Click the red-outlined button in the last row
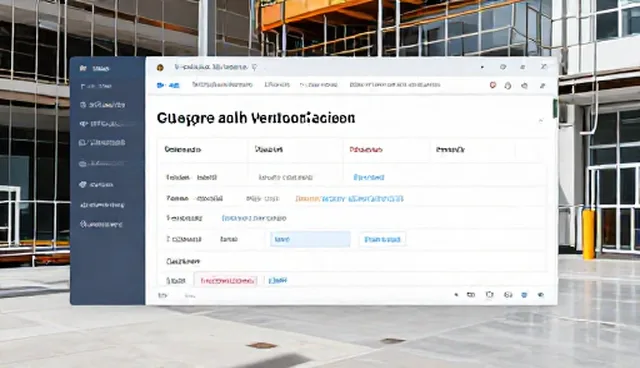Screen dimensions: 640x368 coord(227,281)
